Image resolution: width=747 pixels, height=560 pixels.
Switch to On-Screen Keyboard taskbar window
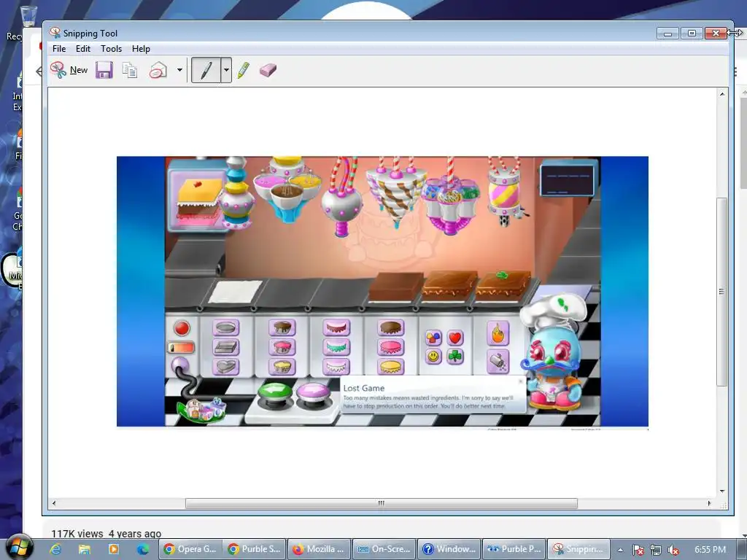click(385, 549)
